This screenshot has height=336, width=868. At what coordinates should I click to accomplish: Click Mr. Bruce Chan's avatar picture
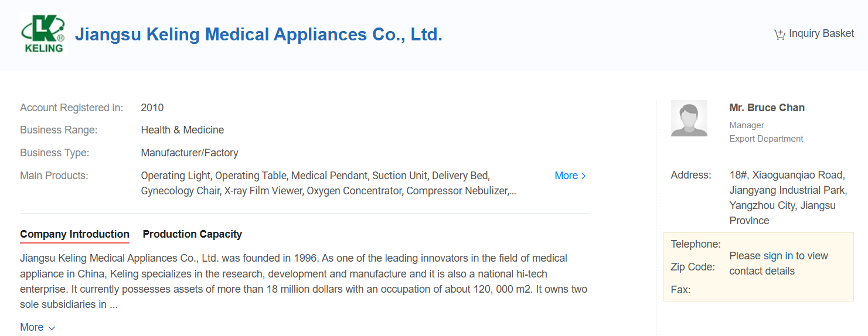[x=689, y=118]
